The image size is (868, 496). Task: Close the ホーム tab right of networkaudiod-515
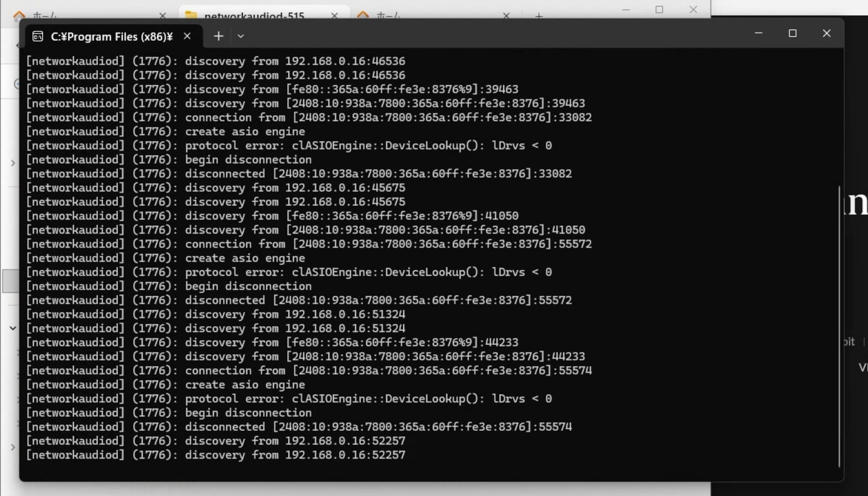tap(506, 16)
